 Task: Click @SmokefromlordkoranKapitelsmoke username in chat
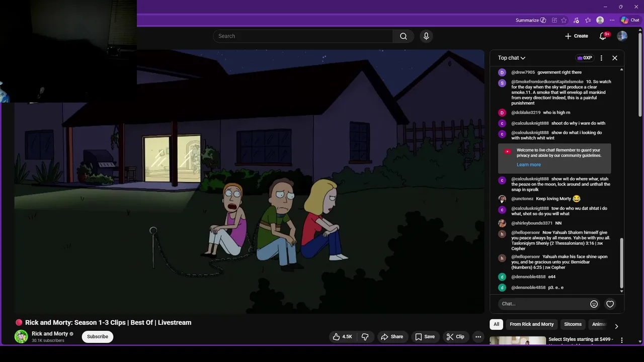(x=547, y=82)
